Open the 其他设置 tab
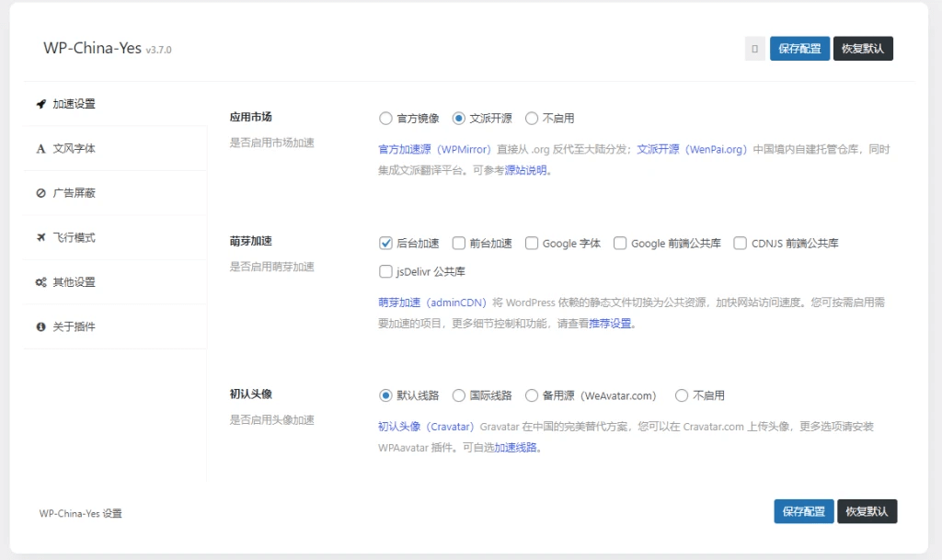 click(x=115, y=282)
